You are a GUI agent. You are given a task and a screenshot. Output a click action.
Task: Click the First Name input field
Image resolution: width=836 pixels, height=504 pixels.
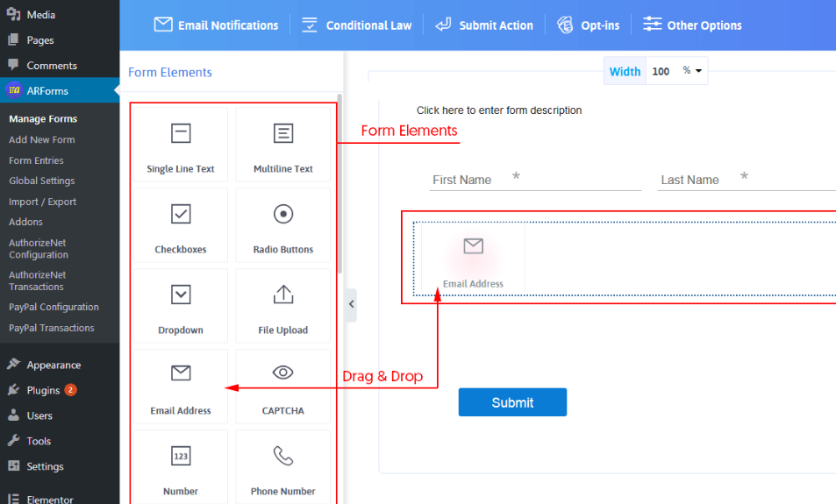click(535, 180)
